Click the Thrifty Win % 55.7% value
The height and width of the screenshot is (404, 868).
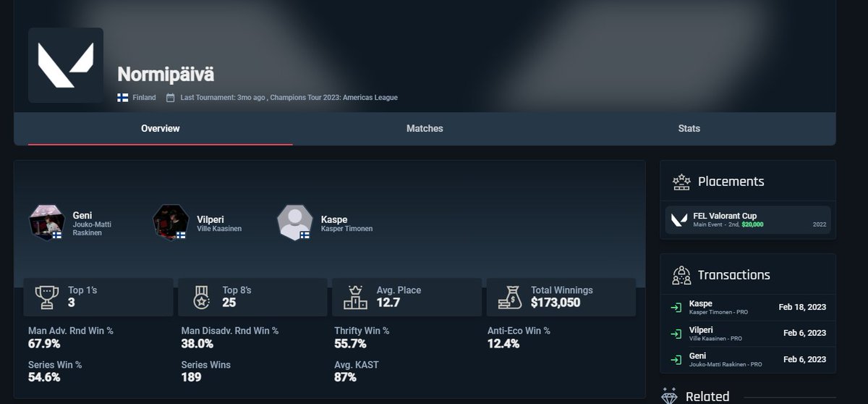click(x=350, y=343)
